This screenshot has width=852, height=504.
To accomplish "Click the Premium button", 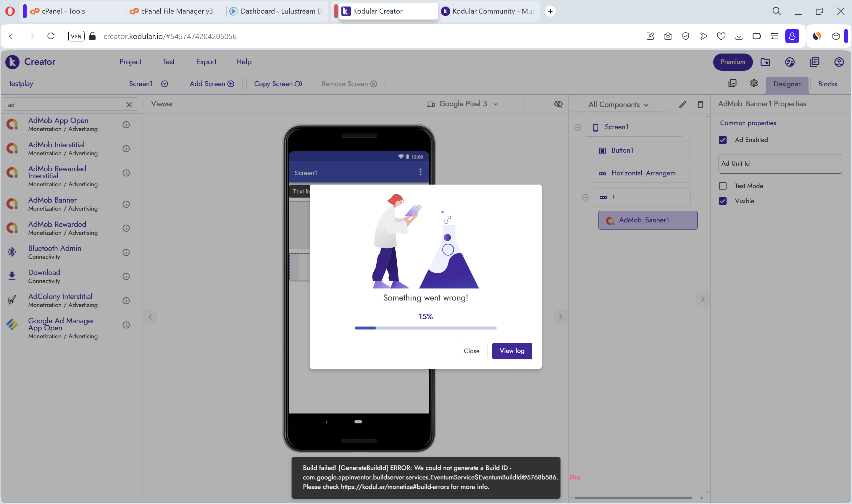I will click(733, 62).
